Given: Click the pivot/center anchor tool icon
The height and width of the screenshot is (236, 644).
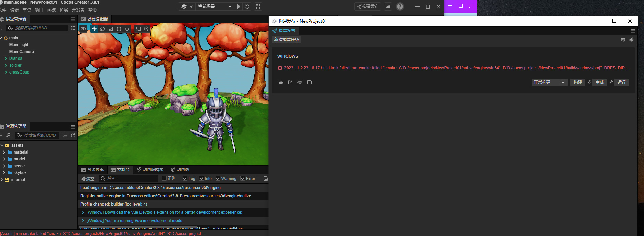Looking at the screenshot, I should point(138,29).
